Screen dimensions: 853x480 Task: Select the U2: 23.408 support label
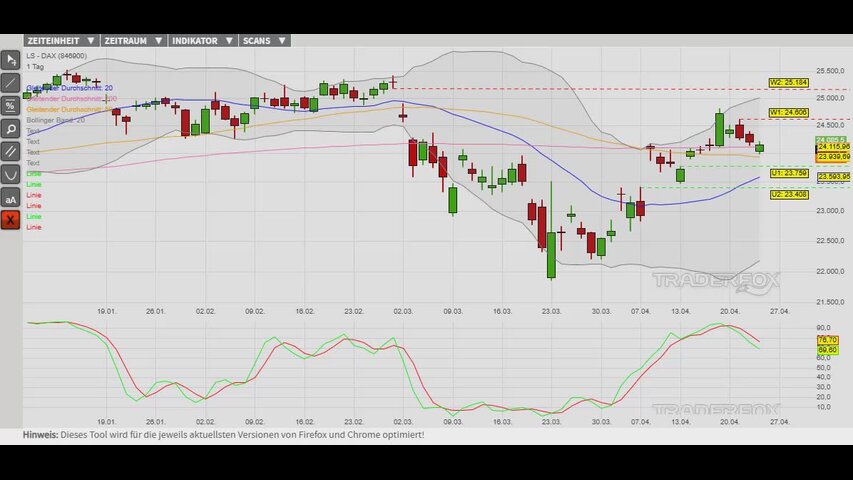tap(789, 194)
